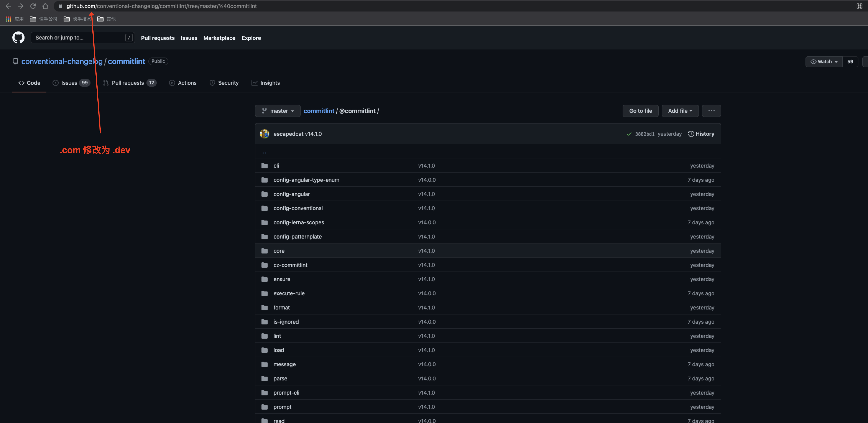The height and width of the screenshot is (423, 868).
Task: Click the browser reload icon
Action: 33,6
